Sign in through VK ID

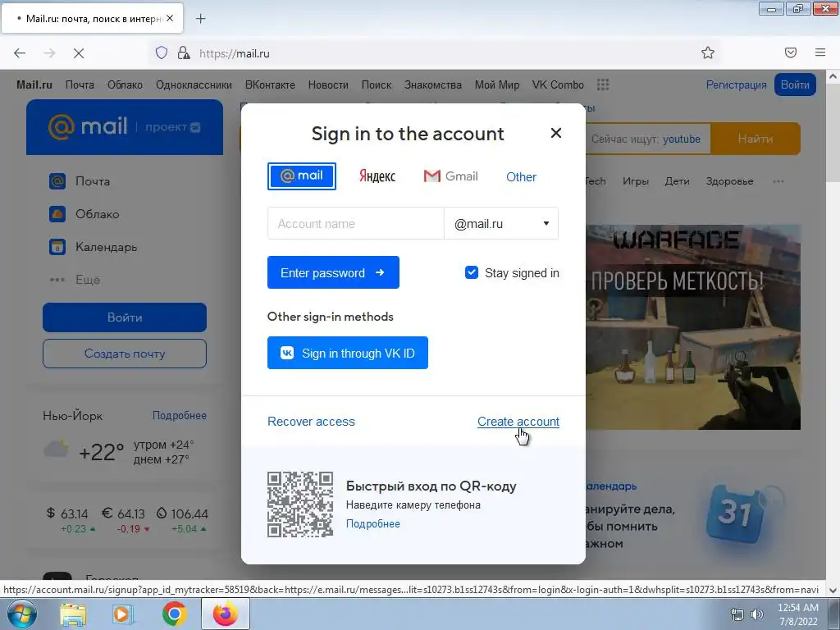click(348, 353)
